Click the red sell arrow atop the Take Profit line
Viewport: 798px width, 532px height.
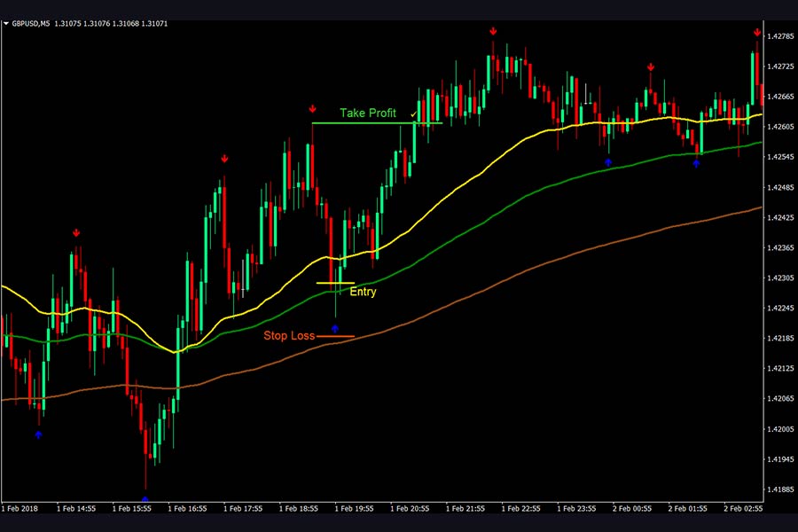point(312,109)
